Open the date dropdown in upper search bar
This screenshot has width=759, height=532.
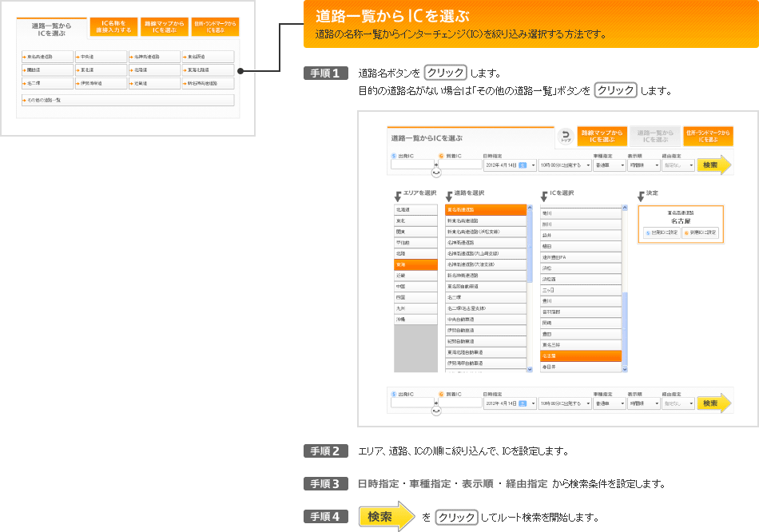pos(510,165)
